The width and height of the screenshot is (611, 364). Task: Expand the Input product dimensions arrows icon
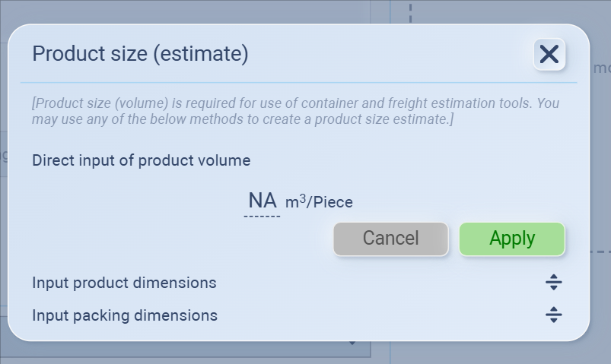coord(553,283)
